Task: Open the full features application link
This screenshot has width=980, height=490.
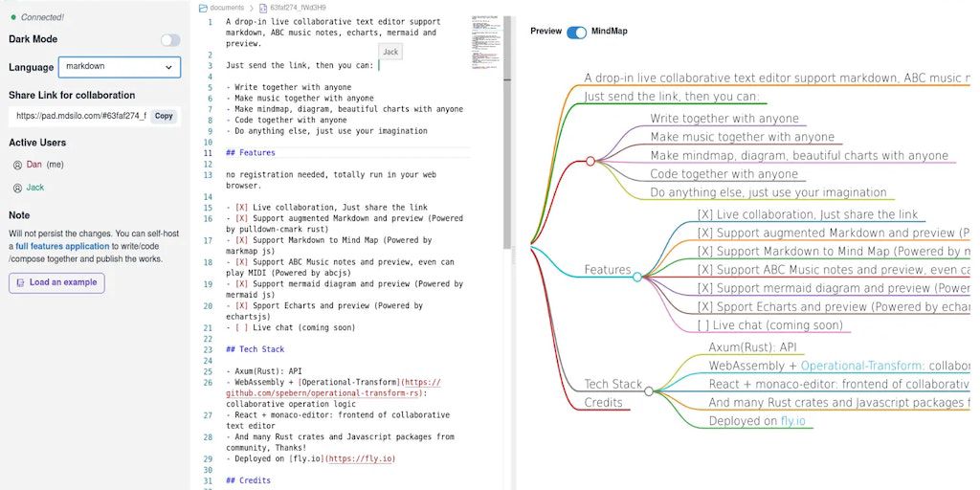Action: (x=62, y=246)
